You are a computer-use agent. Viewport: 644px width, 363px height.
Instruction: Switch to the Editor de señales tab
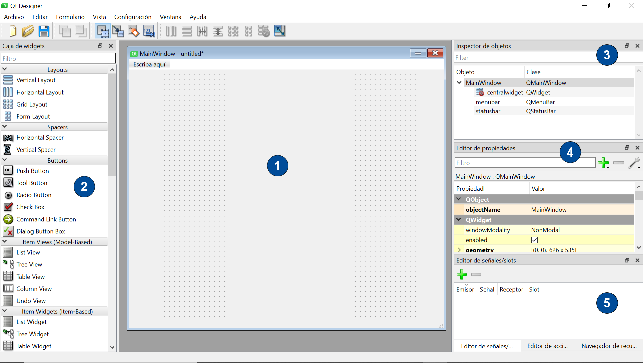[x=487, y=346]
